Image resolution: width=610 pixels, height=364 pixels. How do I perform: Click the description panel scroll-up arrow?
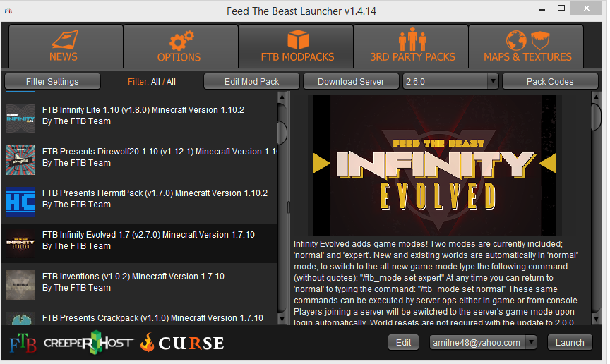(596, 97)
